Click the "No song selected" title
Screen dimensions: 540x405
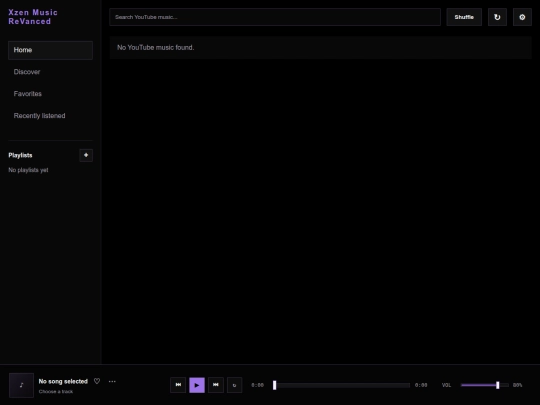point(63,381)
